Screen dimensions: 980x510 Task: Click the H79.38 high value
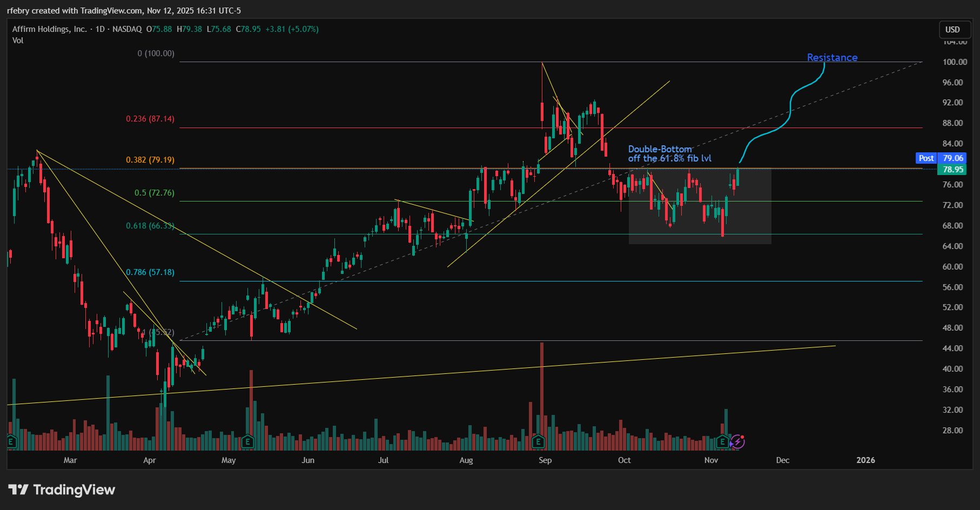(190, 29)
